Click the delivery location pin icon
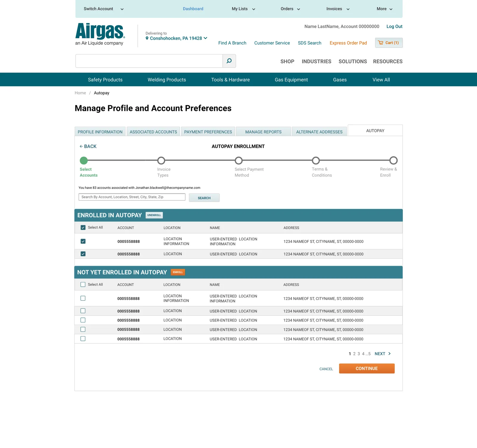This screenshot has width=477, height=448. tap(147, 38)
